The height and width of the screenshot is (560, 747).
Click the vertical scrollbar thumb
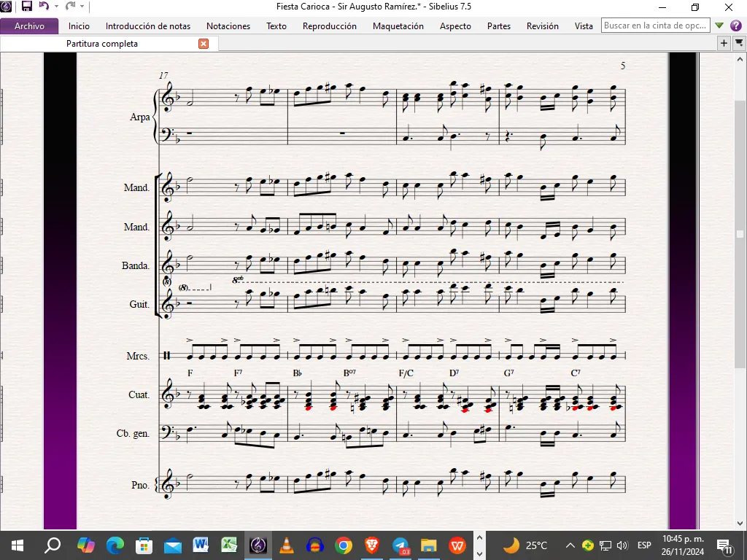(x=740, y=233)
